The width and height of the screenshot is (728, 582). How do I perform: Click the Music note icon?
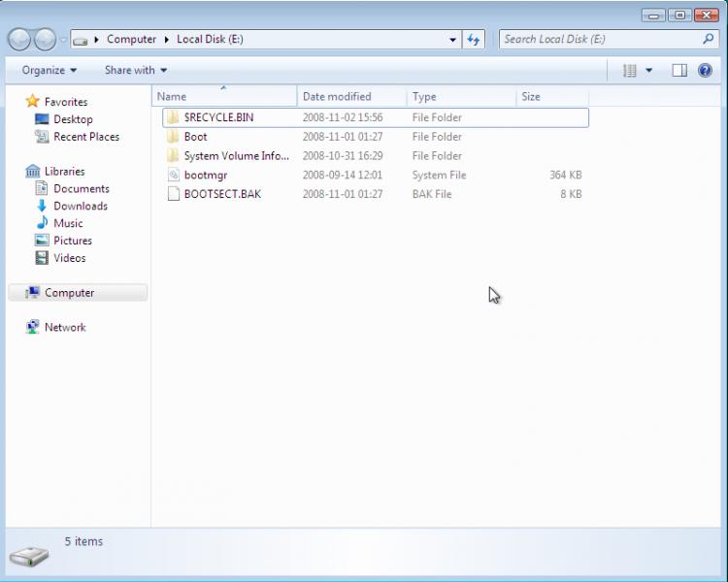tap(43, 222)
